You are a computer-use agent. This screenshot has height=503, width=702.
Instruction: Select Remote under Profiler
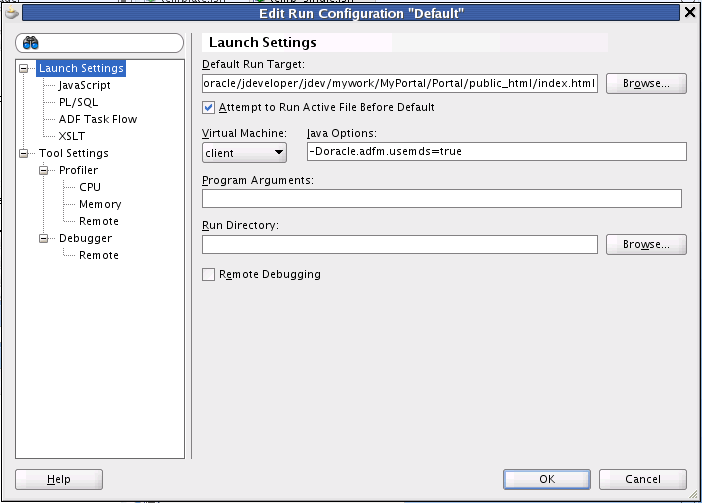click(x=98, y=221)
